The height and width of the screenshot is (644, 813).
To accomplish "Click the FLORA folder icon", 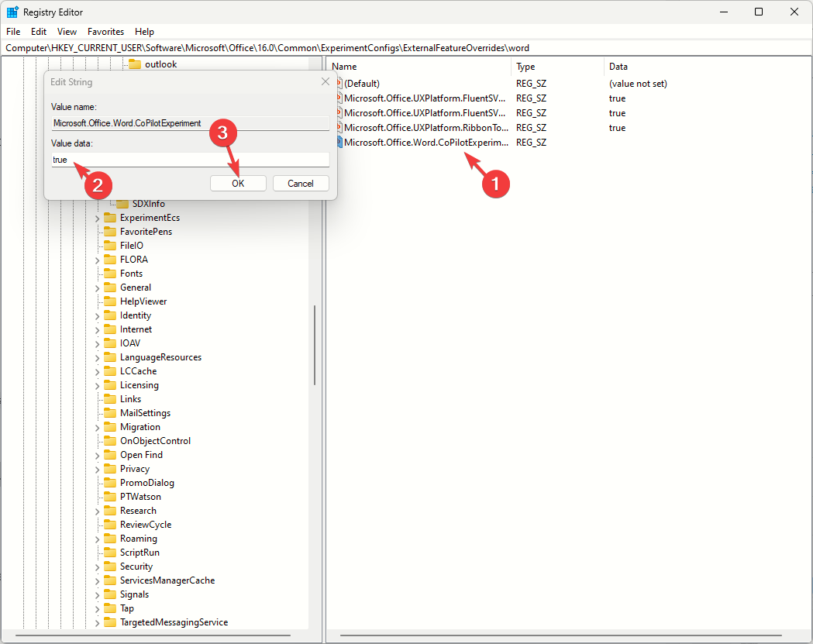I will tap(110, 260).
